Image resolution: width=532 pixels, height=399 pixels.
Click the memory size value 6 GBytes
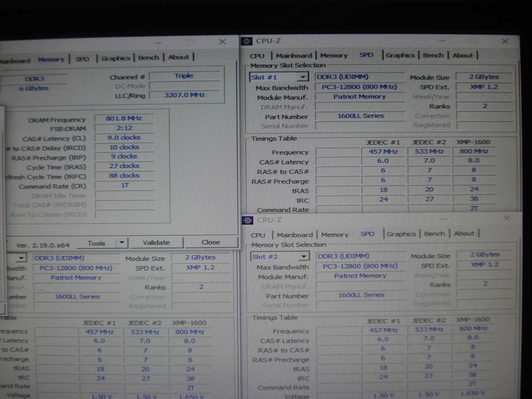click(34, 88)
